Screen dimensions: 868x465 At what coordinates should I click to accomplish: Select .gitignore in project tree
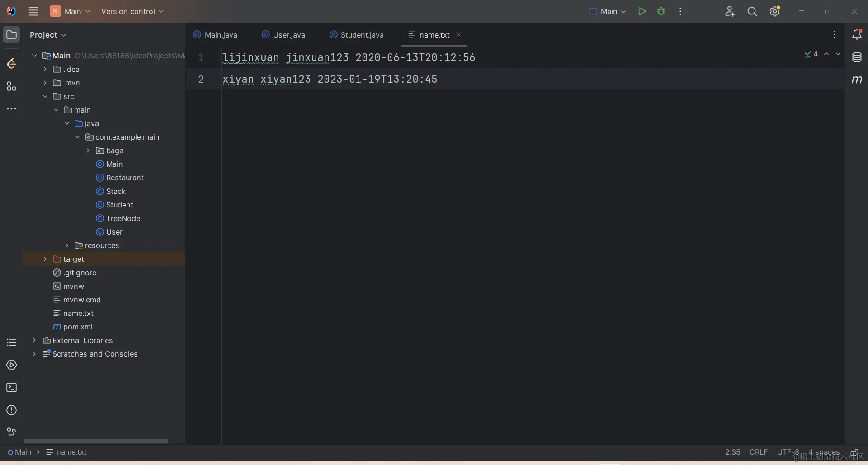(x=75, y=272)
